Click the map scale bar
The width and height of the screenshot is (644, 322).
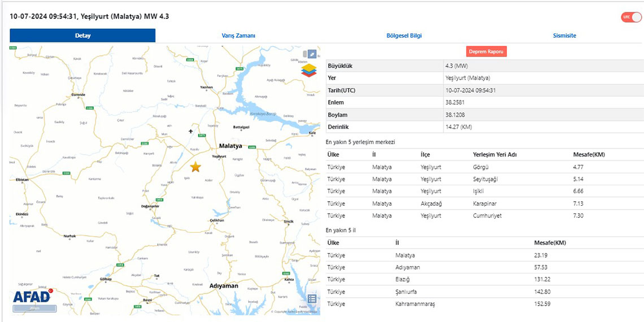click(34, 308)
